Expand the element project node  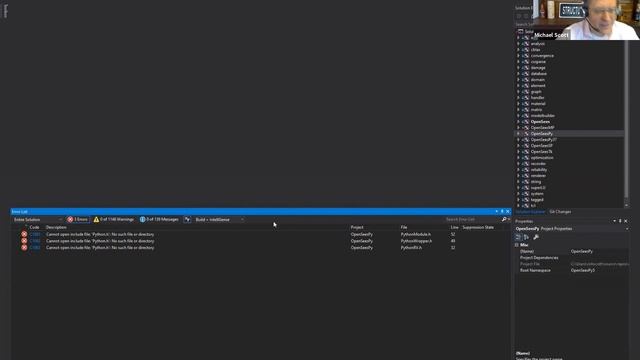coord(518,86)
